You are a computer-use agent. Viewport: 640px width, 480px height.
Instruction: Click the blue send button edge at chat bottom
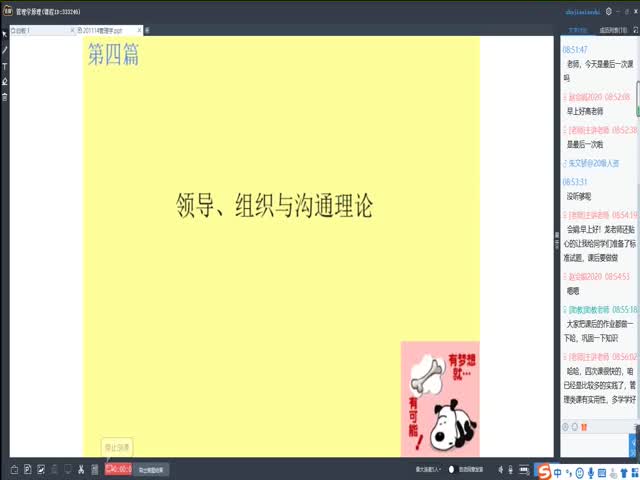634,445
